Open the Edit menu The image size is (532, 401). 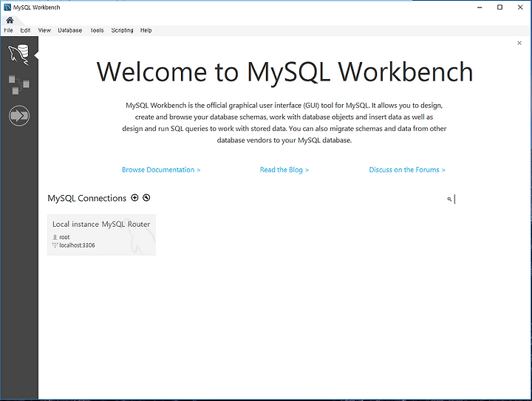(x=25, y=30)
